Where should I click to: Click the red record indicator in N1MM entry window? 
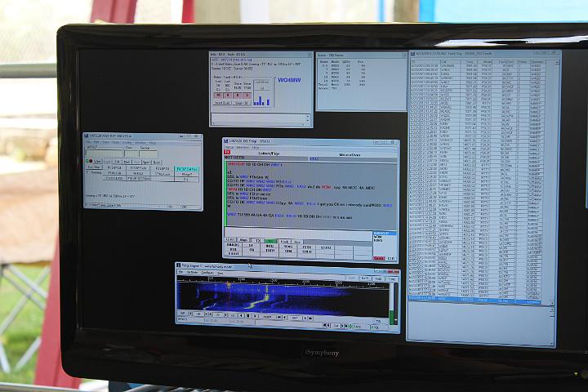pyautogui.click(x=89, y=162)
